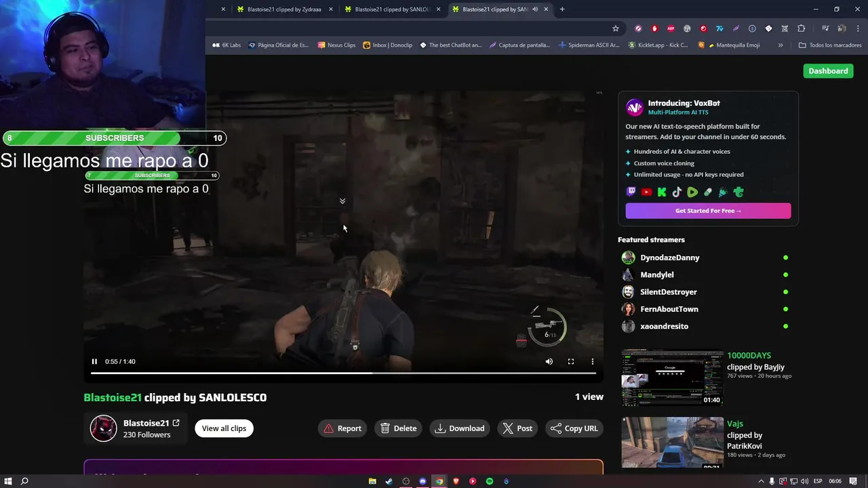Open the Mantequilla Emoji bookmark
The height and width of the screenshot is (488, 868).
click(730, 45)
